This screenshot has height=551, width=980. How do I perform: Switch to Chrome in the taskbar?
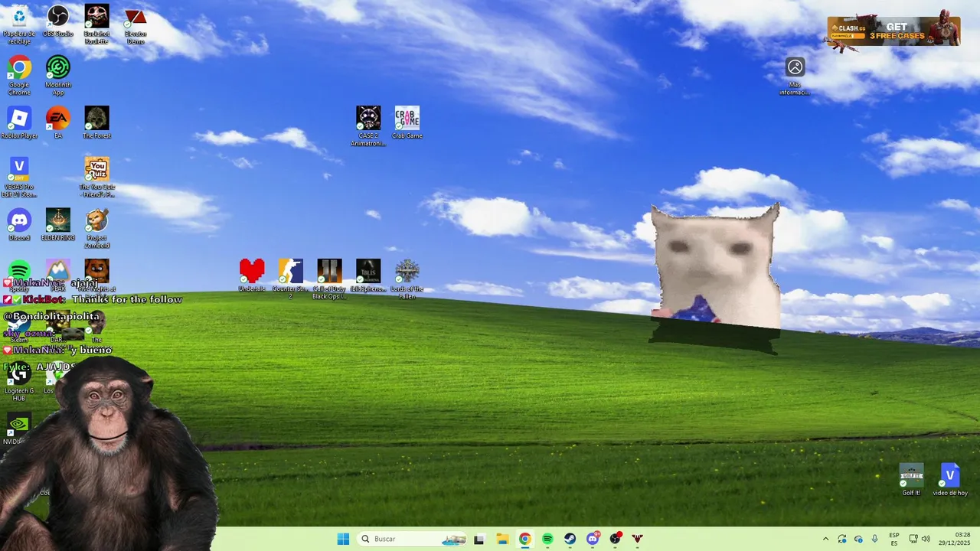click(x=524, y=539)
